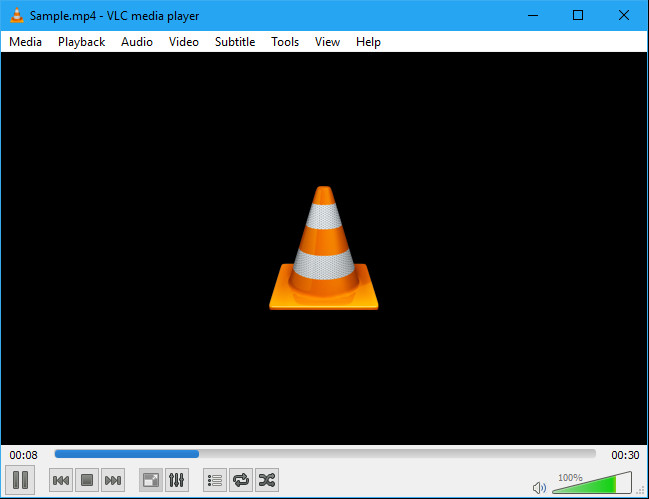Screen dimensions: 649x499
Task: Grab the window resize grip at bottom corner
Action: coord(641,491)
